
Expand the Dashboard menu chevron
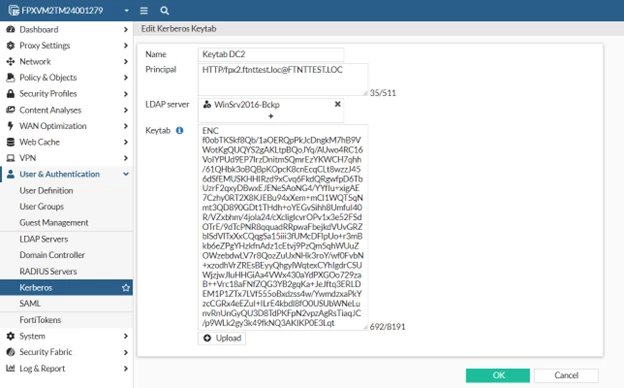[x=126, y=29]
